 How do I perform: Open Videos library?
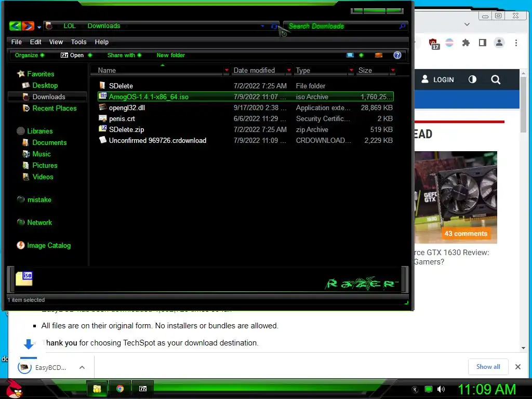click(43, 177)
